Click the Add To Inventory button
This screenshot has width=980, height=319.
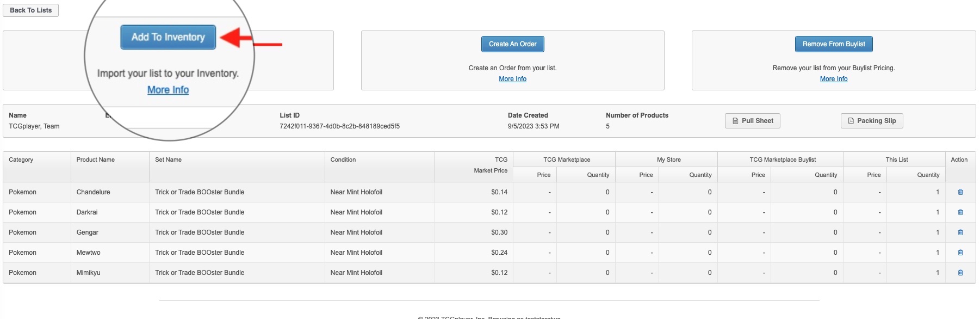point(168,37)
